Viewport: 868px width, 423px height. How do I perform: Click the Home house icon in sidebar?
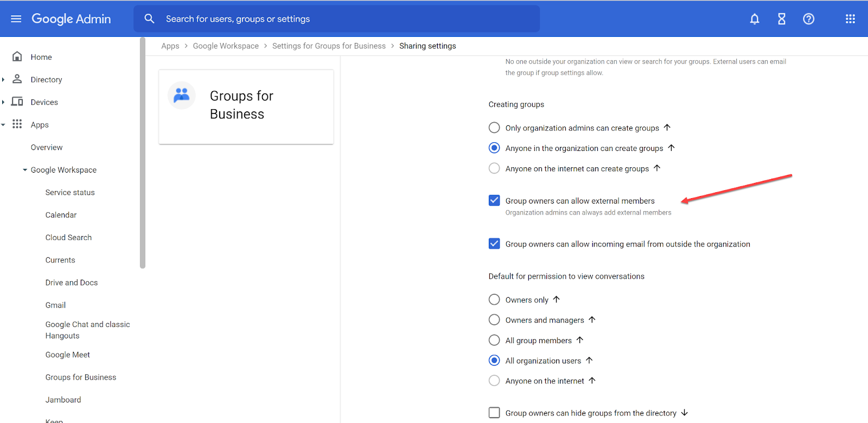pyautogui.click(x=17, y=56)
